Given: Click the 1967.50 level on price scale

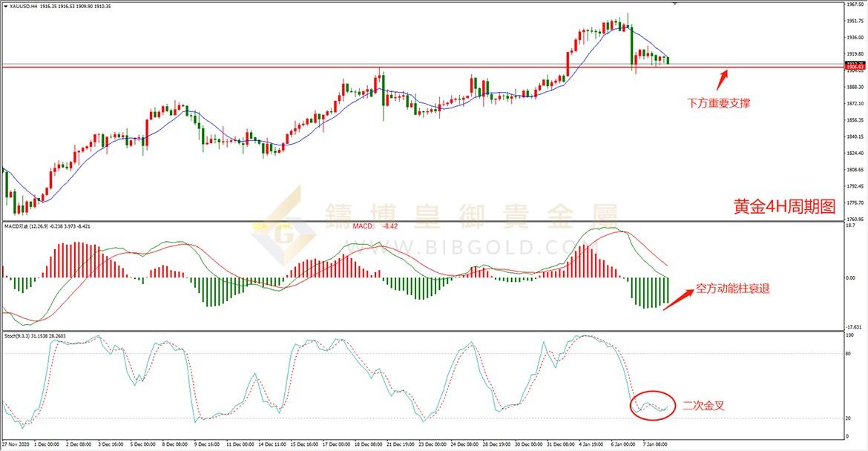Looking at the screenshot, I should 855,4.
